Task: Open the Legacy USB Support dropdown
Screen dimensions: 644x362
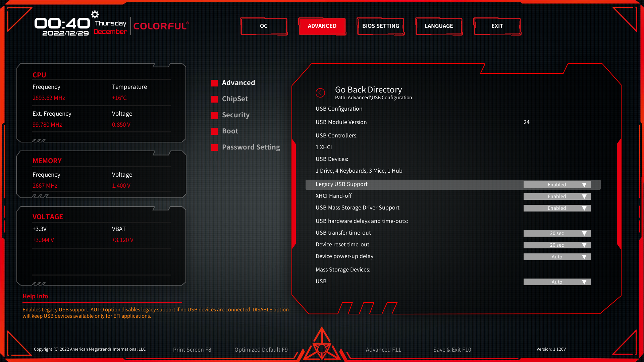Action: pyautogui.click(x=557, y=185)
